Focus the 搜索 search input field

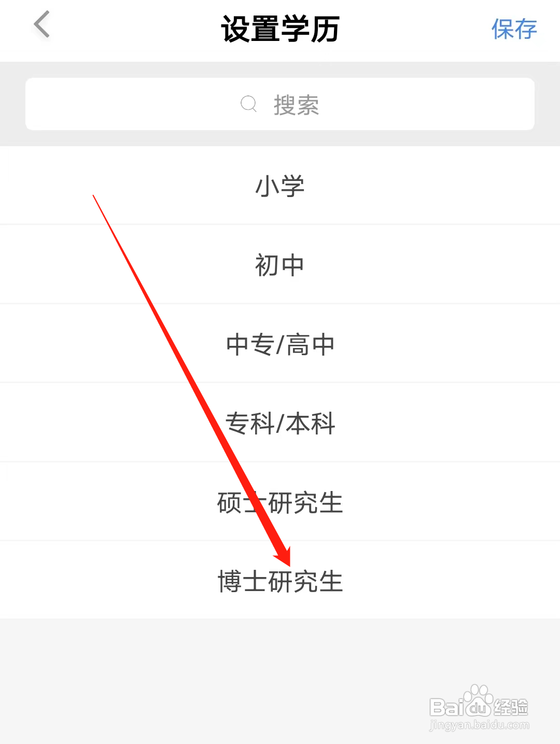(x=280, y=104)
